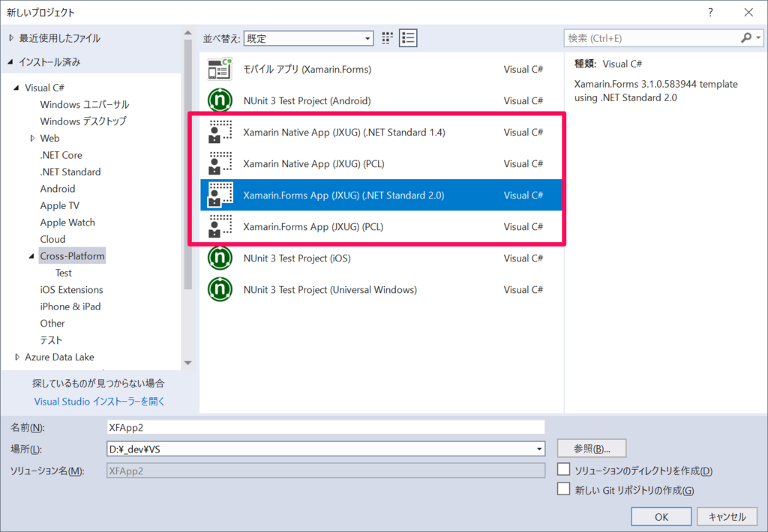This screenshot has height=532, width=768.
Task: Open the search options dropdown arrow
Action: (758, 37)
